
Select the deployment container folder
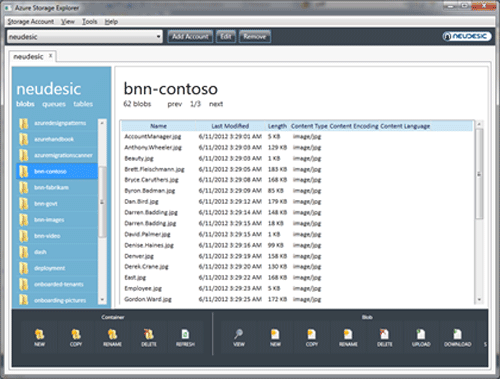(57, 268)
